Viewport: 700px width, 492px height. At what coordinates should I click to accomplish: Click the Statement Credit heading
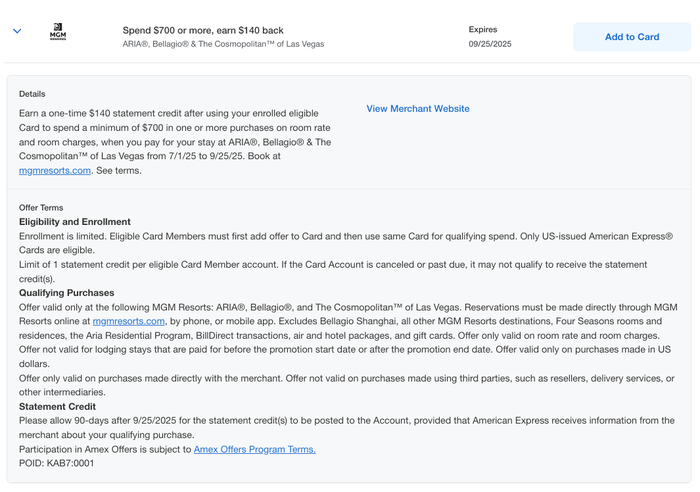pyautogui.click(x=57, y=407)
